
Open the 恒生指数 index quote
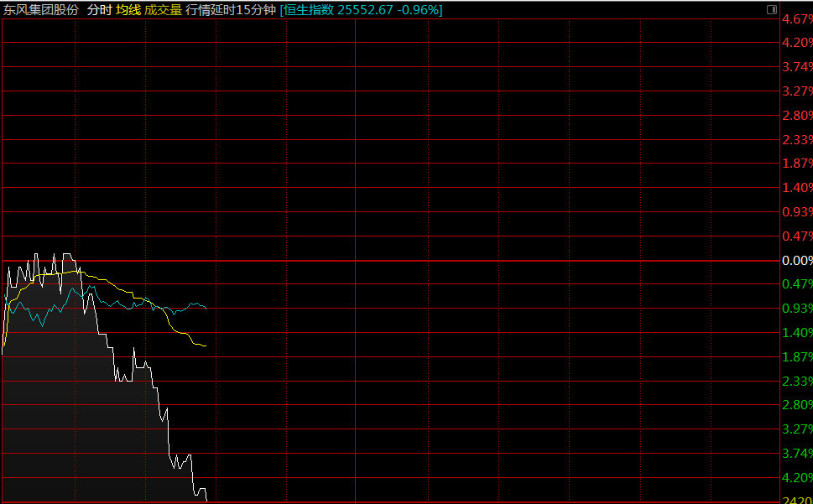(361, 10)
